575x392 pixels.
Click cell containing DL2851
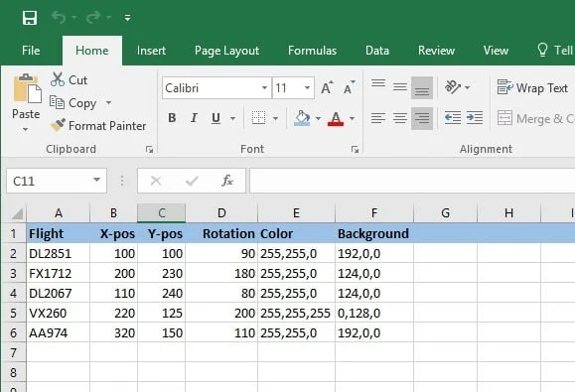click(58, 253)
